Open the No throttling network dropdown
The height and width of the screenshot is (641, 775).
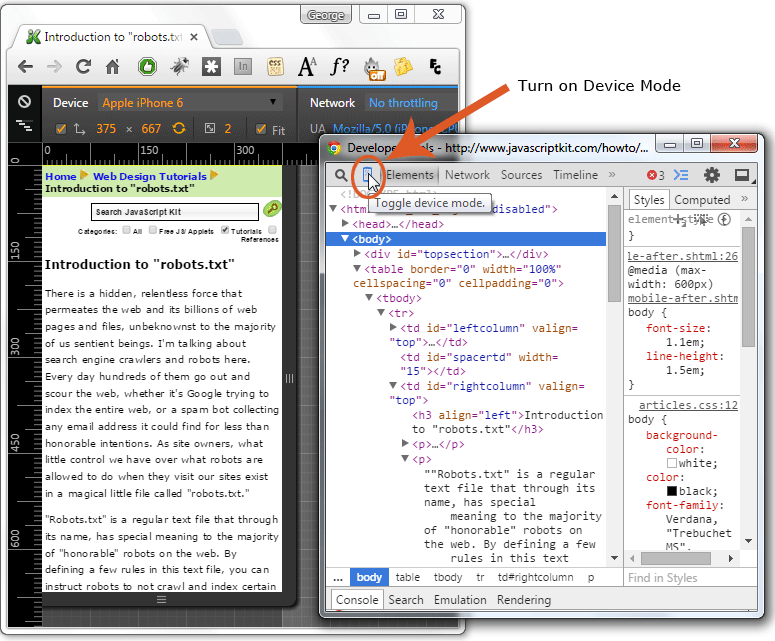pos(403,103)
